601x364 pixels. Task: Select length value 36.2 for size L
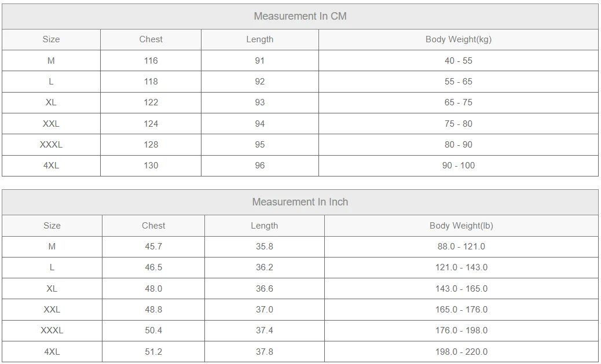click(x=265, y=267)
